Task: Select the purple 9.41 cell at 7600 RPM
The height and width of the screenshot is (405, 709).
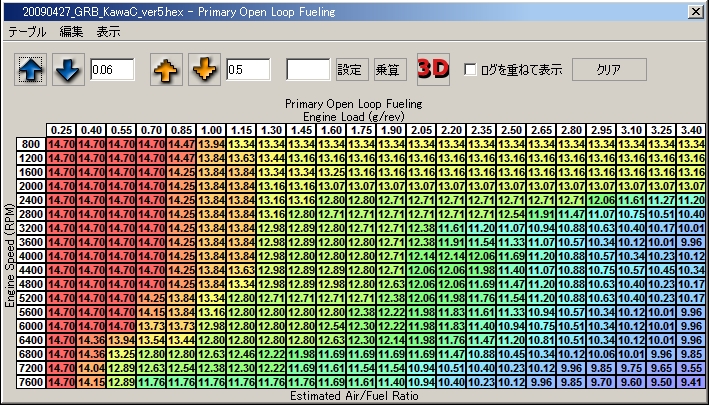Action: pos(690,381)
